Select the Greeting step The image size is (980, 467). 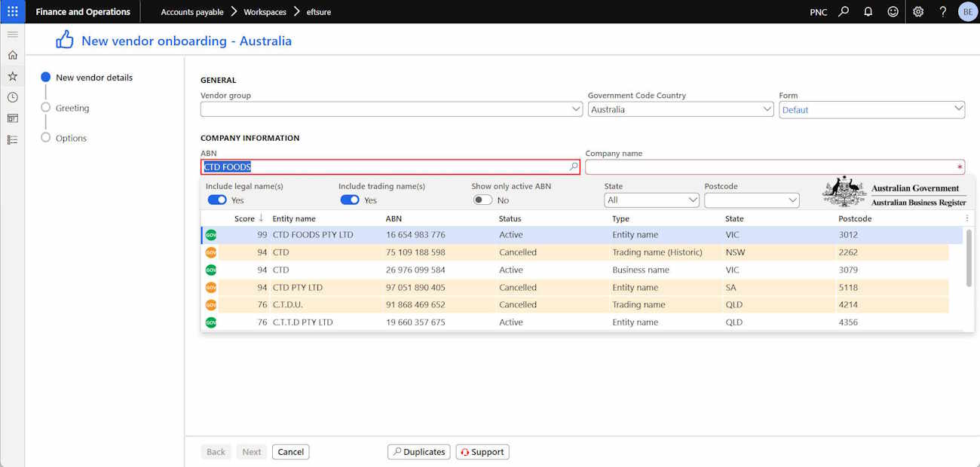[x=66, y=108]
